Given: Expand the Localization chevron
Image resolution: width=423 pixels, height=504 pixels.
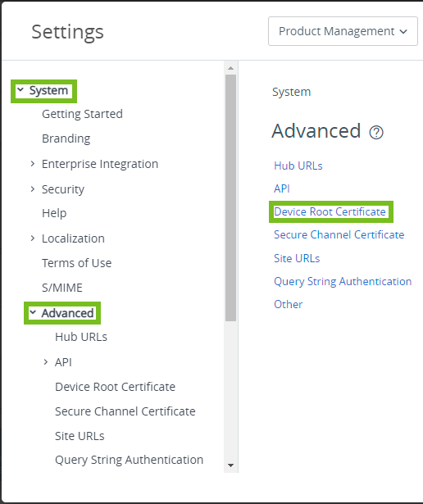Looking at the screenshot, I should tap(33, 238).
